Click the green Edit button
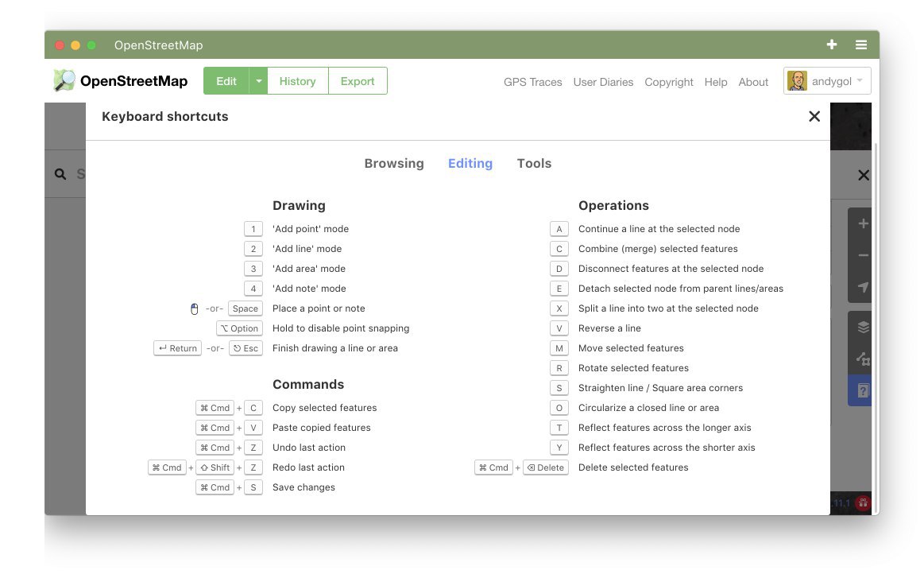This screenshot has width=924, height=574. (226, 81)
